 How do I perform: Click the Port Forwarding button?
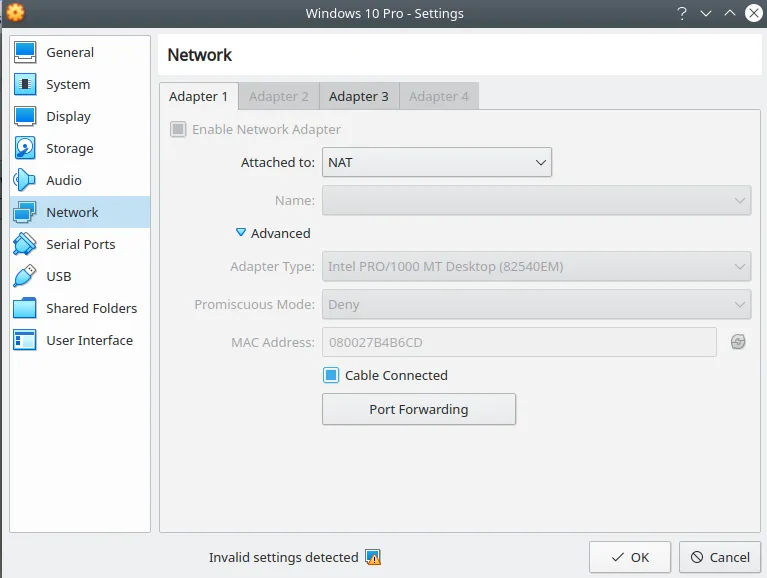[419, 409]
